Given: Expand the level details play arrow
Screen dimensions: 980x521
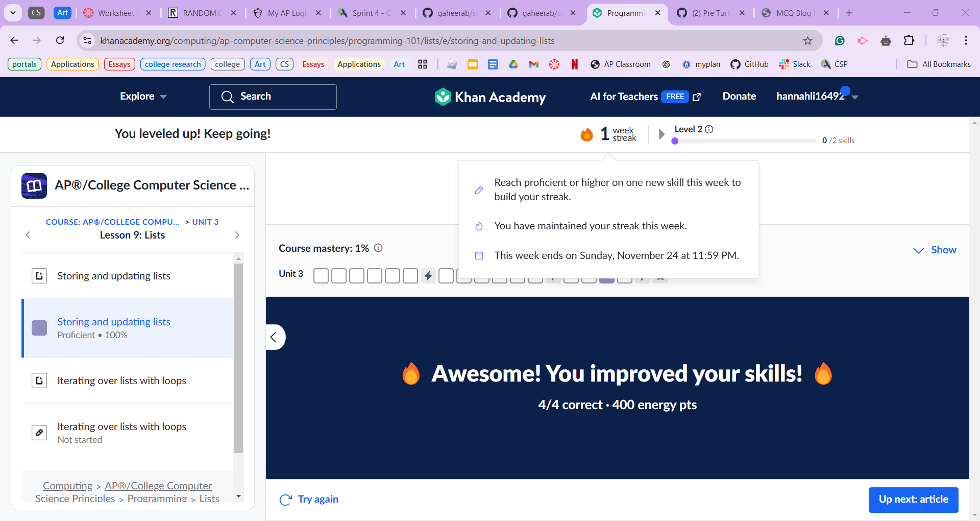Looking at the screenshot, I should pyautogui.click(x=661, y=134).
